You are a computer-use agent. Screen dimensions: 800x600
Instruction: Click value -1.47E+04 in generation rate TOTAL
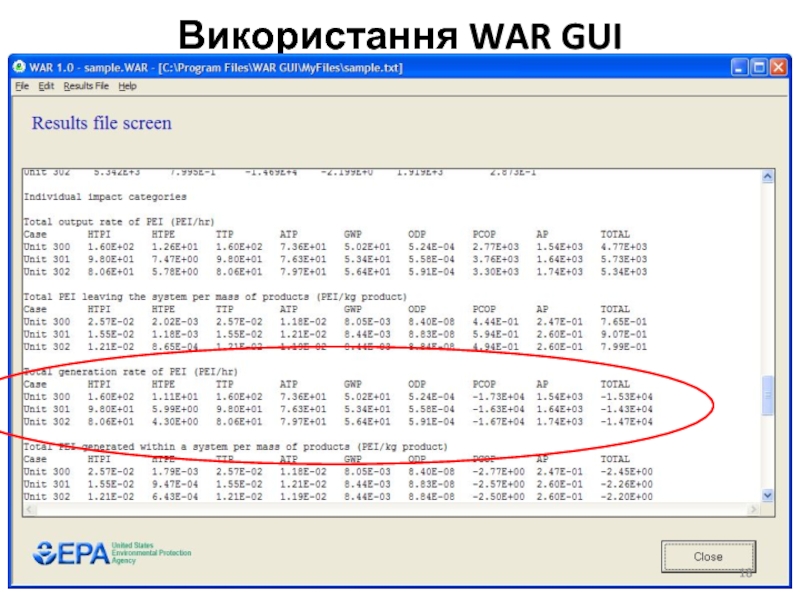click(627, 422)
